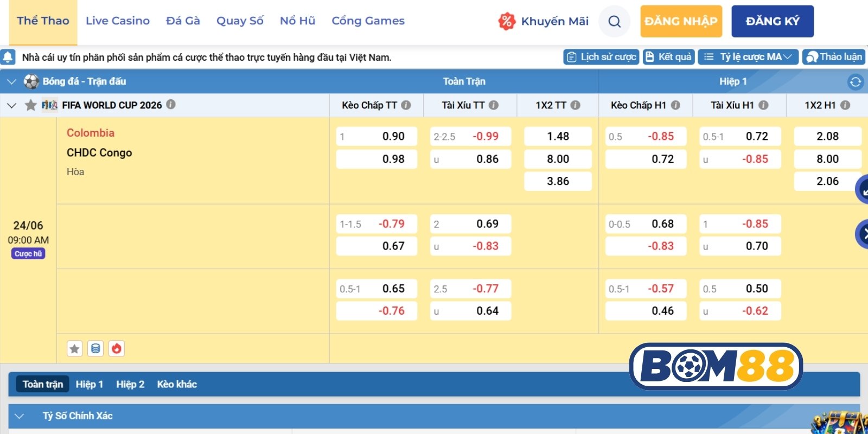Refresh odds with the circular arrows icon
This screenshot has width=868, height=434.
856,81
